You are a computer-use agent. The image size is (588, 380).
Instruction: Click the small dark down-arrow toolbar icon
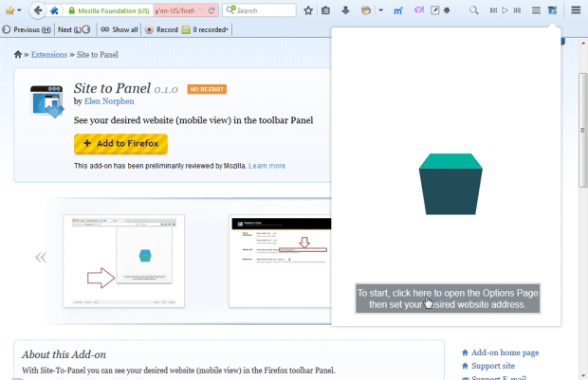pyautogui.click(x=447, y=10)
